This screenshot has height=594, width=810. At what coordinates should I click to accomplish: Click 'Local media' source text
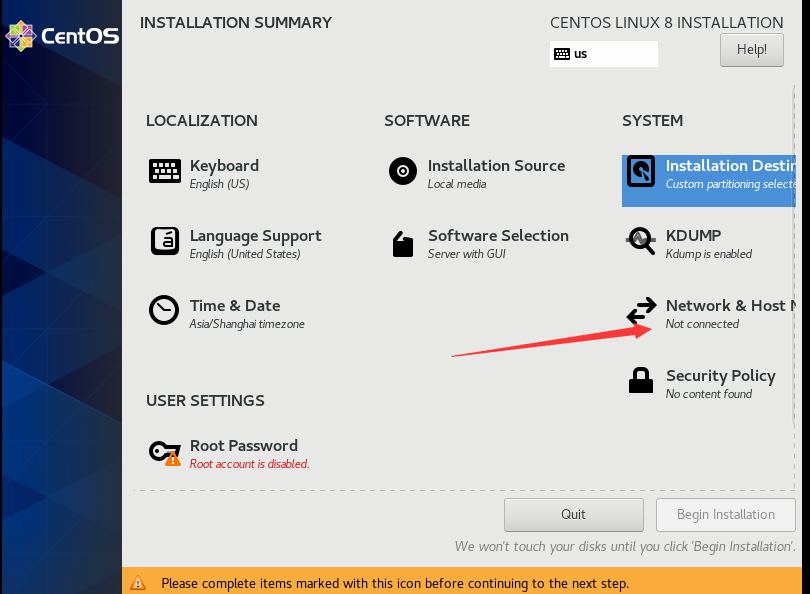(457, 184)
